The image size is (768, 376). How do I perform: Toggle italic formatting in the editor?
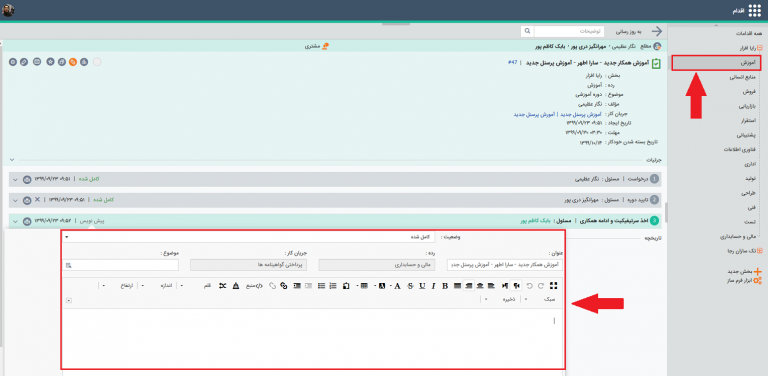(x=433, y=286)
